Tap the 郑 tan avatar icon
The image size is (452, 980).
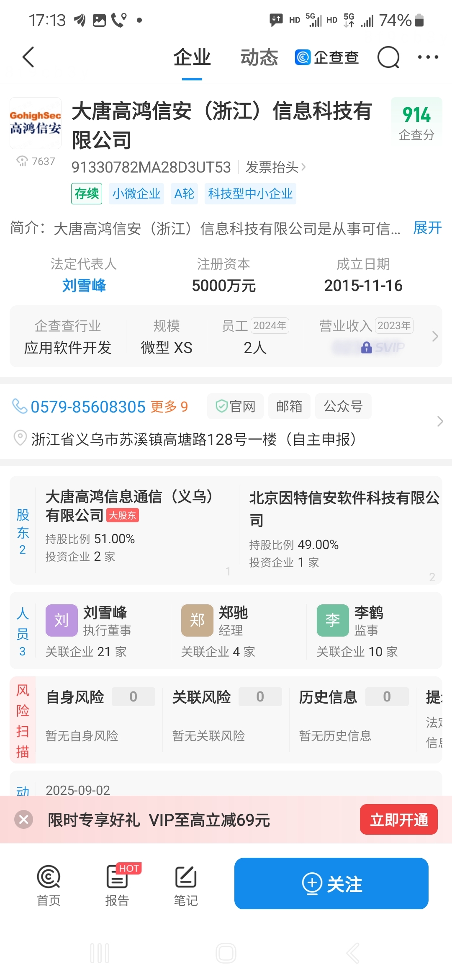pyautogui.click(x=197, y=620)
